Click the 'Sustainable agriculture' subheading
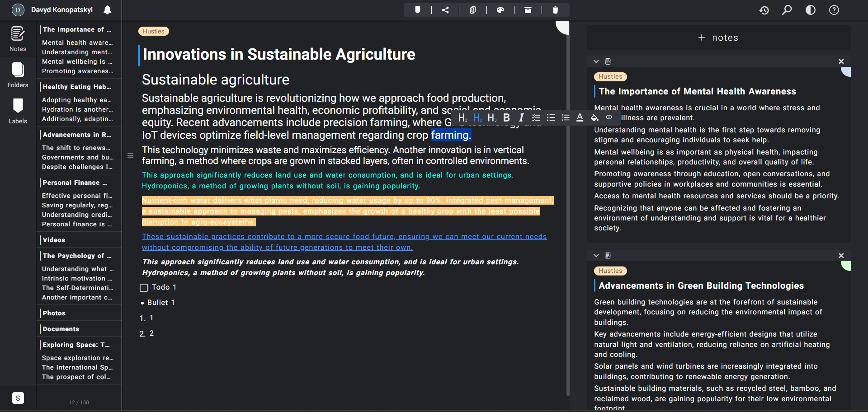868x412 pixels. point(216,80)
